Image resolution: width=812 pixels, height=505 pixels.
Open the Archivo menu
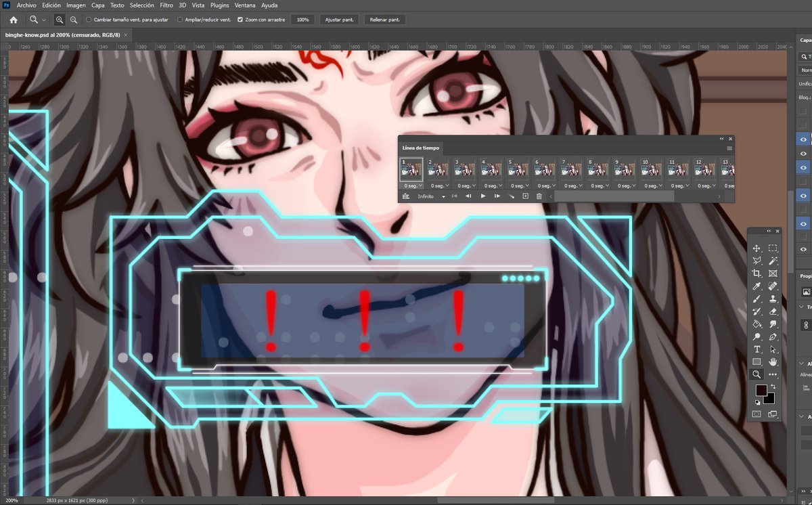tap(26, 5)
